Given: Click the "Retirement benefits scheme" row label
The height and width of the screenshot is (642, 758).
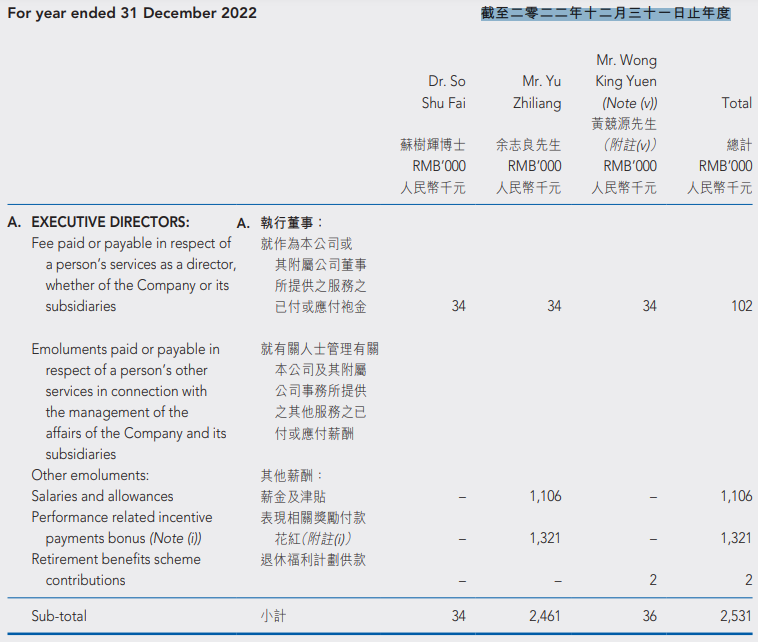Looking at the screenshot, I should [x=115, y=559].
